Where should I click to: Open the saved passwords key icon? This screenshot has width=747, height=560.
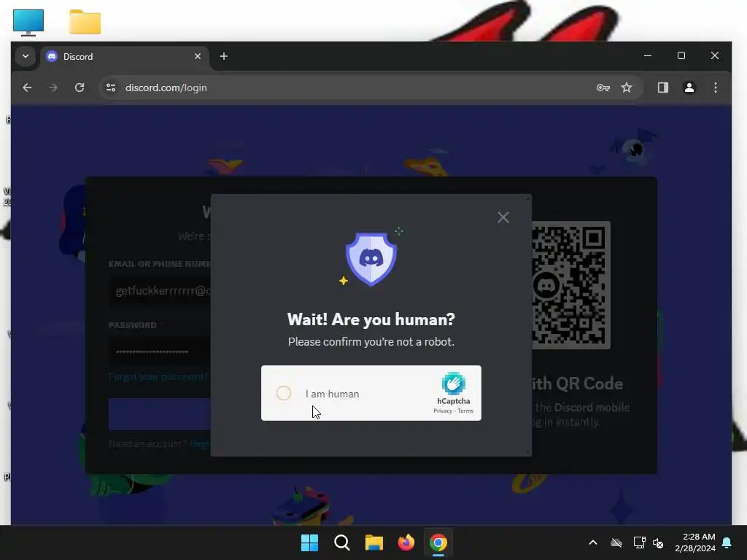(603, 87)
